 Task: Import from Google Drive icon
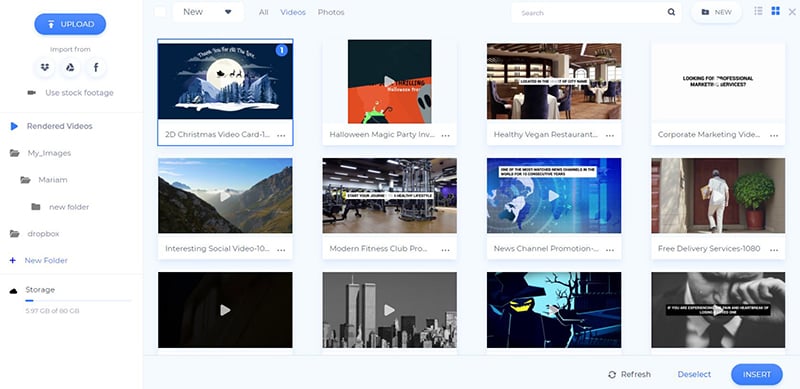tap(70, 67)
